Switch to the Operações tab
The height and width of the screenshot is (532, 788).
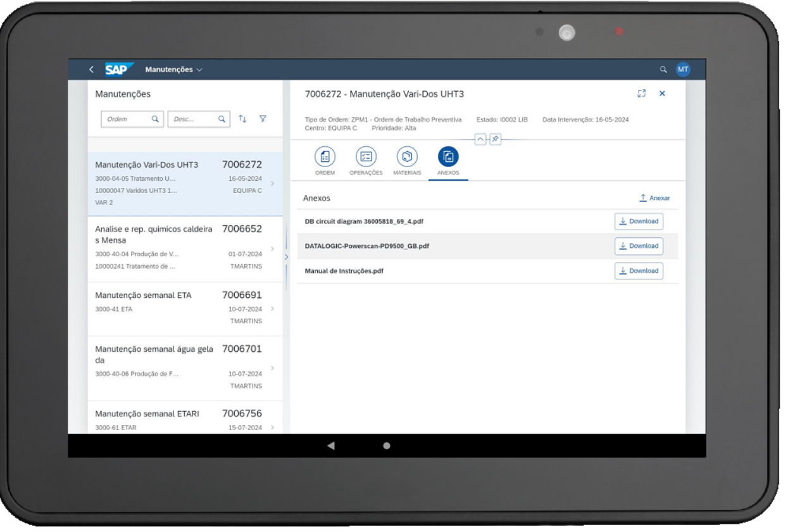tap(365, 156)
